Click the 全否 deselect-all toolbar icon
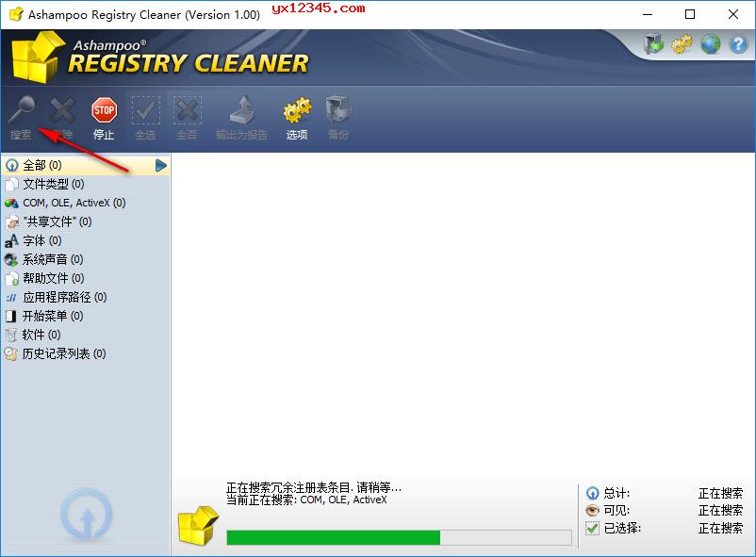756x557 pixels. coord(187,110)
